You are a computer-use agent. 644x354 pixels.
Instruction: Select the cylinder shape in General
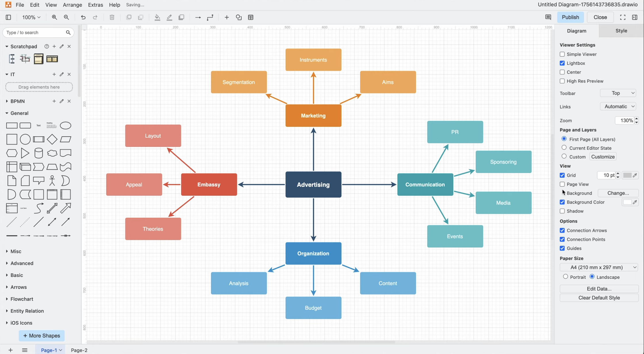39,153
